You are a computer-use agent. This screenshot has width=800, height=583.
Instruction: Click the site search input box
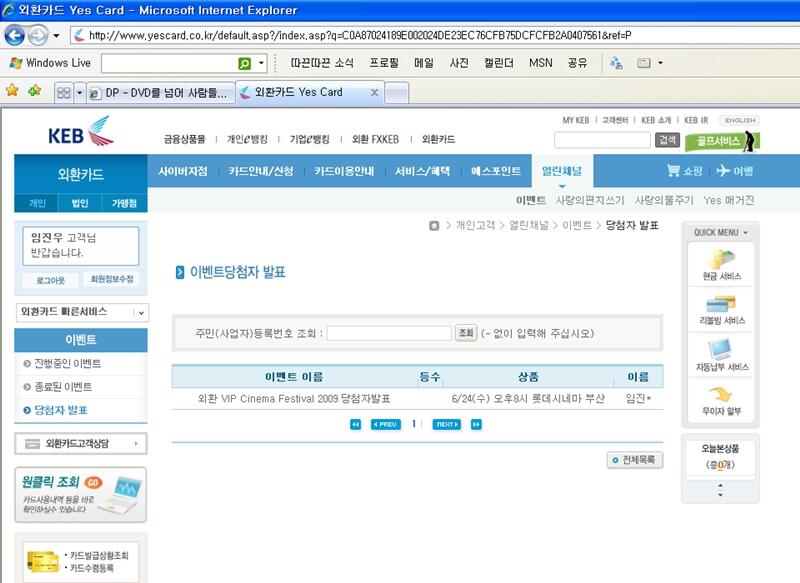click(x=602, y=140)
